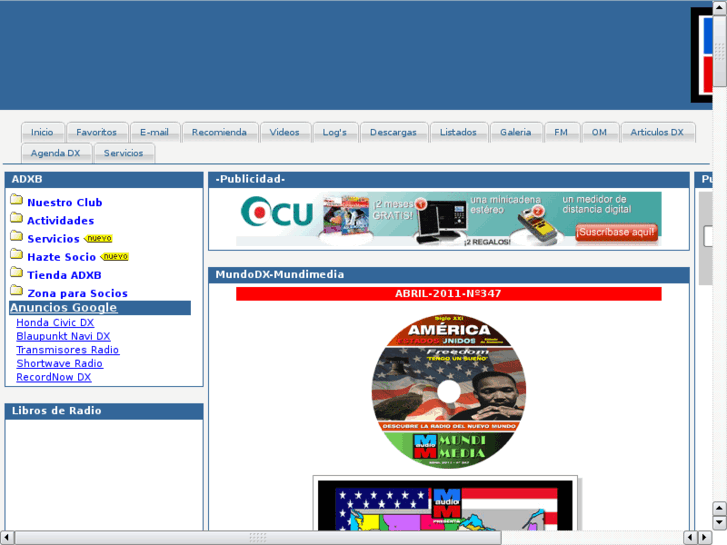Click the -Publicidad- section header
This screenshot has width=727, height=545.
coord(449,180)
